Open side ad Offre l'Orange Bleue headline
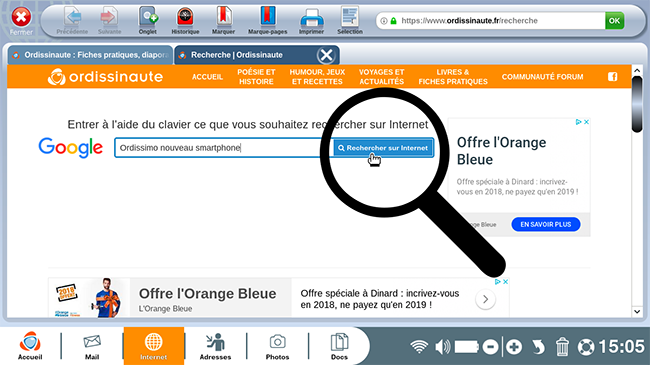Screen dimensions: 650x365 501,151
